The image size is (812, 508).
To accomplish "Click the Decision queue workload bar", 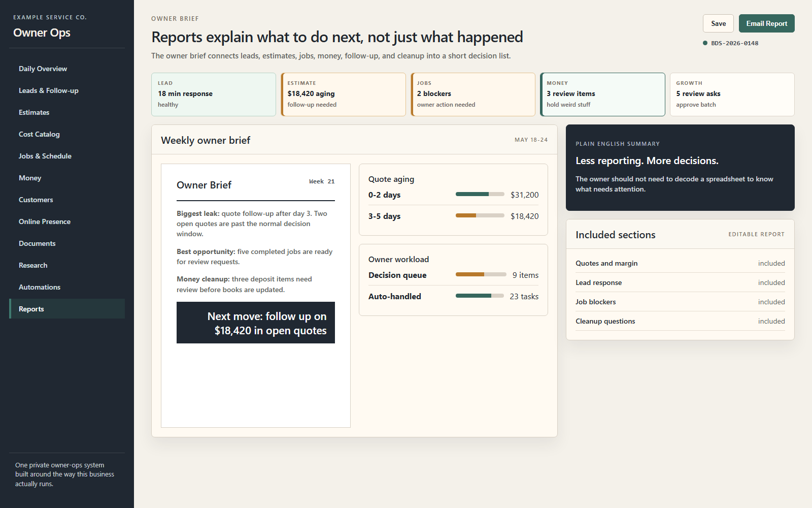I will [481, 274].
